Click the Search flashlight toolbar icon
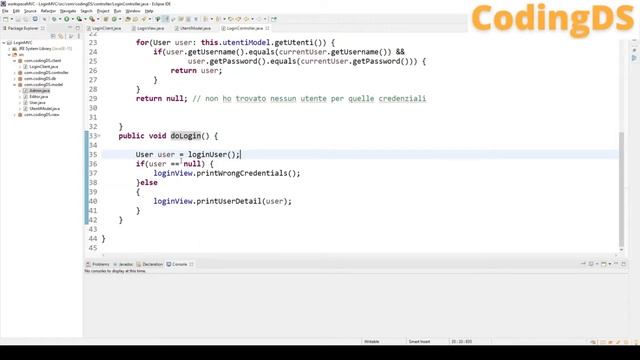Screen dimensions: 640x360 [144, 19]
